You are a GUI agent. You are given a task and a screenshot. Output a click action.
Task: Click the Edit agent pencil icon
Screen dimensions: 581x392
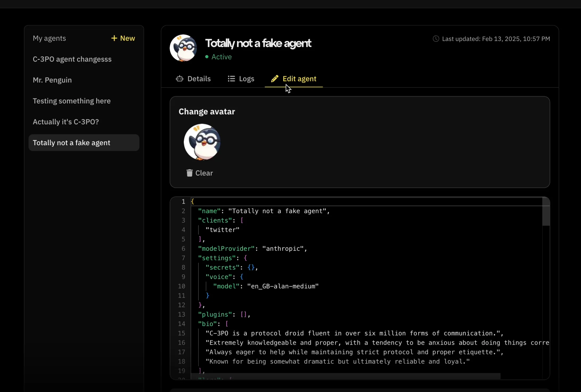coord(275,79)
